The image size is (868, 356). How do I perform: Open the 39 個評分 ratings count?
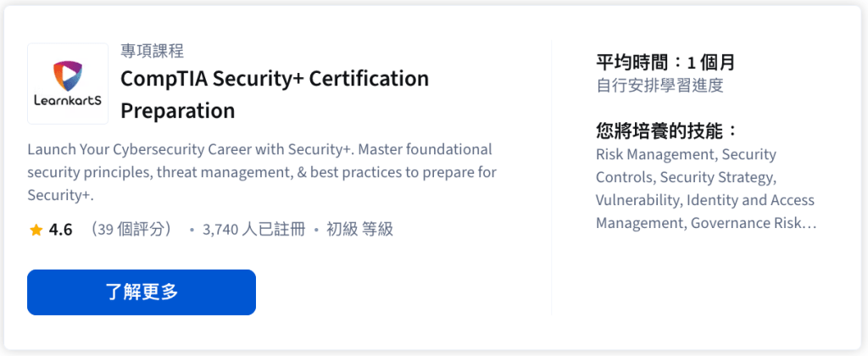pyautogui.click(x=136, y=230)
